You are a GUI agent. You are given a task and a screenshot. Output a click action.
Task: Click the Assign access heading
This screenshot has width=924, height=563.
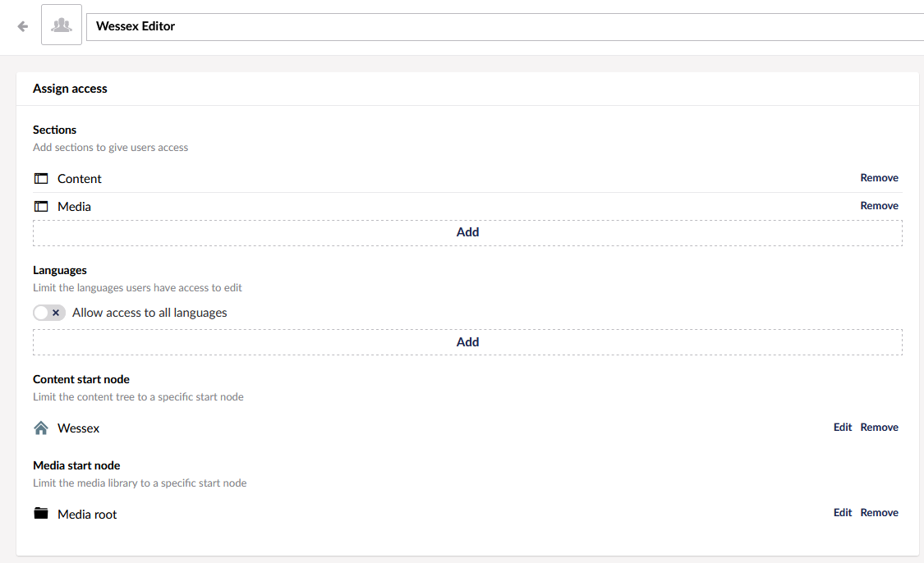pos(70,89)
